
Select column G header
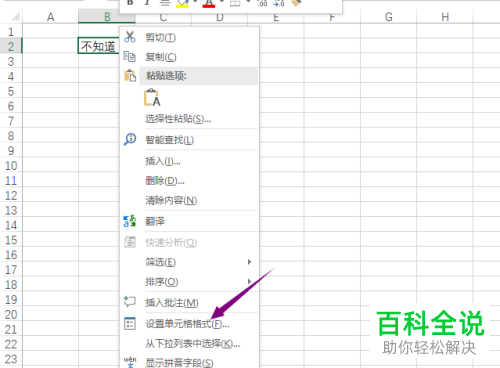pos(388,17)
